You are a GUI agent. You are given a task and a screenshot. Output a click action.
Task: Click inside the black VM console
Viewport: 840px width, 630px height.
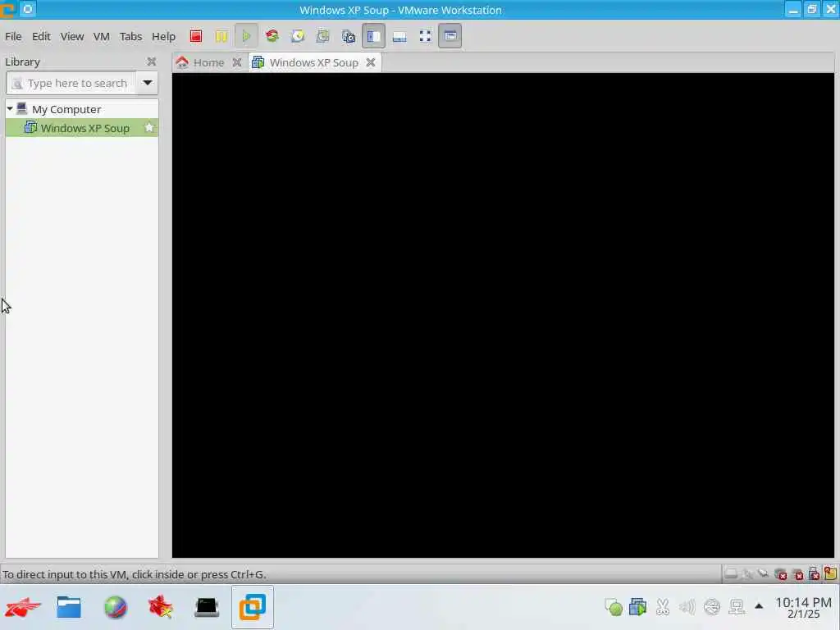pos(503,315)
